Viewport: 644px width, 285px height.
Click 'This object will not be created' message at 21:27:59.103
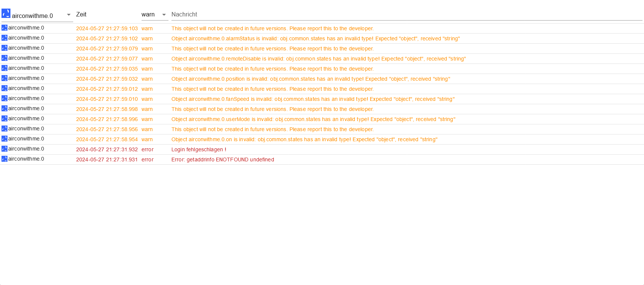click(272, 28)
